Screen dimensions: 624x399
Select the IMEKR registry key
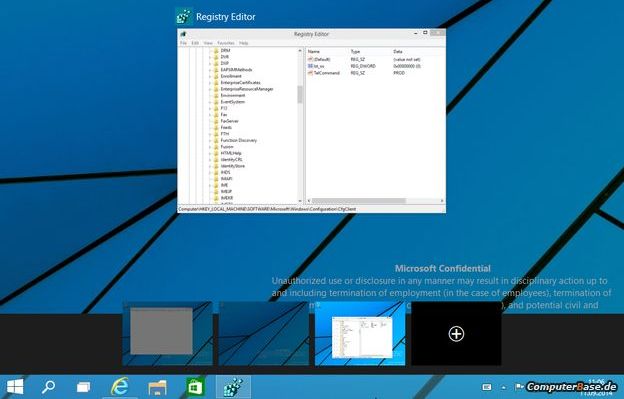tap(226, 198)
